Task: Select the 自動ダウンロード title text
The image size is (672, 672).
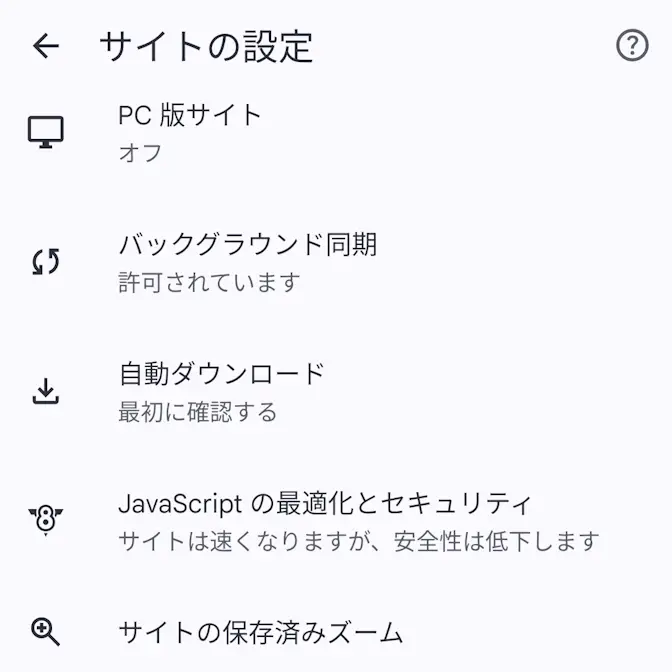Action: coord(222,374)
